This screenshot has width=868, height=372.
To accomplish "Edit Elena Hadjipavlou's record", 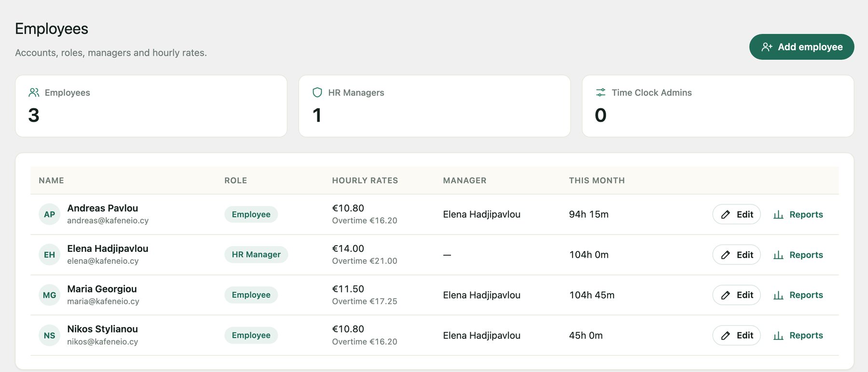I will (x=736, y=255).
